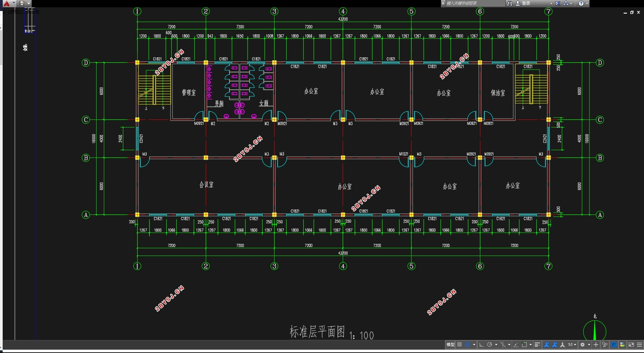Click the top axis bubble number 4

343,11
